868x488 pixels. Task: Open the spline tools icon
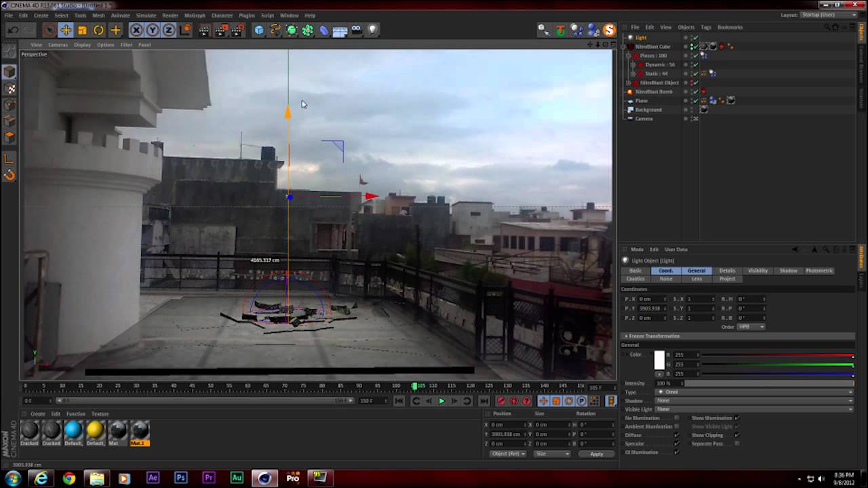point(275,30)
